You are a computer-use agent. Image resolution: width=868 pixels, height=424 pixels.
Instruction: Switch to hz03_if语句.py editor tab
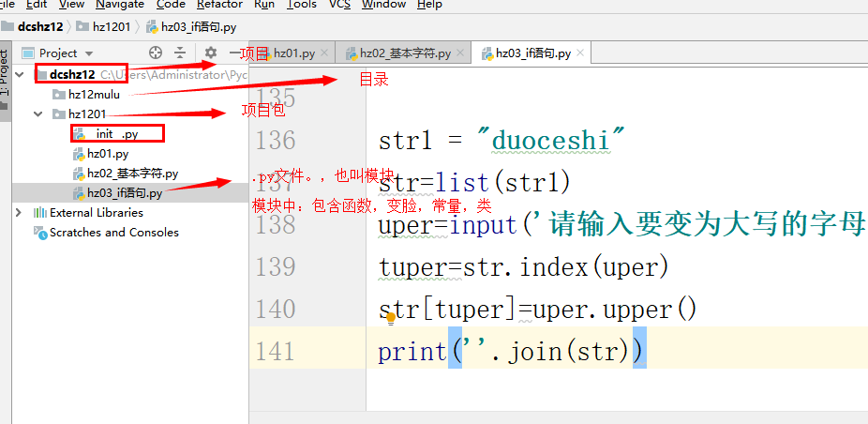(x=533, y=53)
